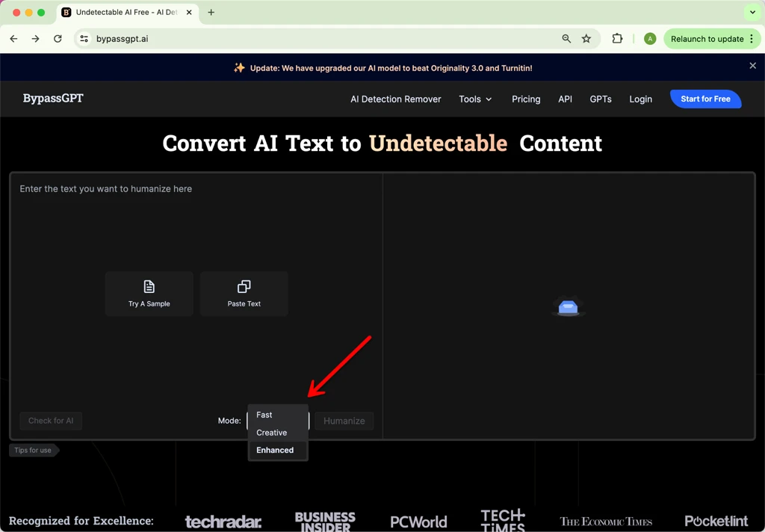
Task: Click the update banner announcement text
Action: pyautogui.click(x=391, y=68)
